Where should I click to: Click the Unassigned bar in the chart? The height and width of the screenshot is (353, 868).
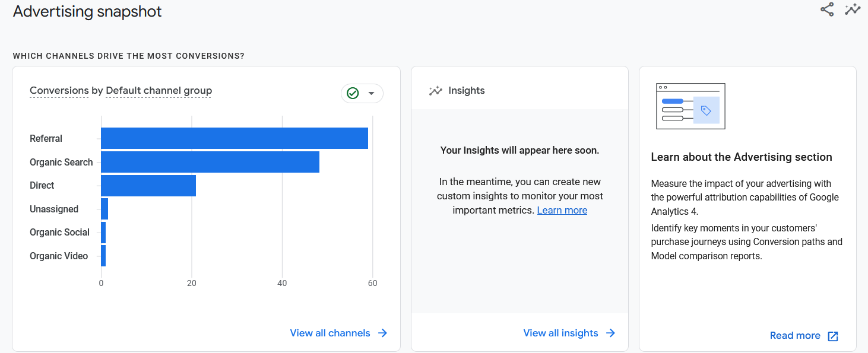click(x=104, y=209)
